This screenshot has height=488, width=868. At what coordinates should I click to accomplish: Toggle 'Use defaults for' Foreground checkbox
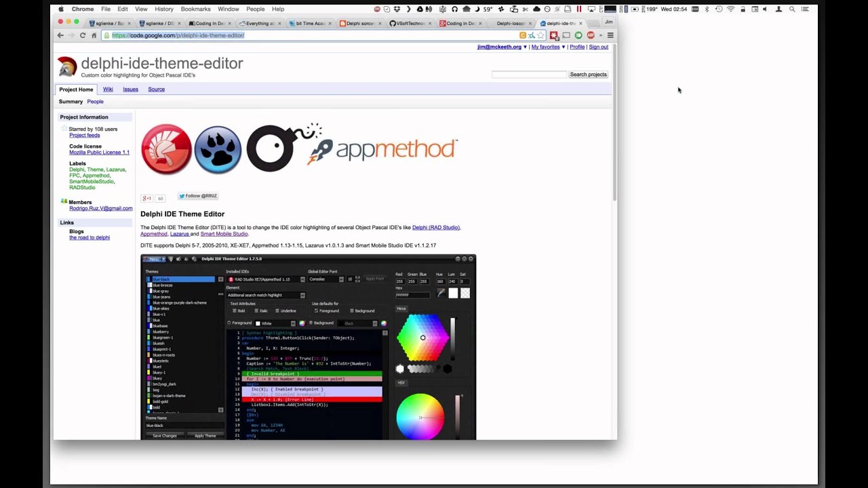[x=316, y=311]
